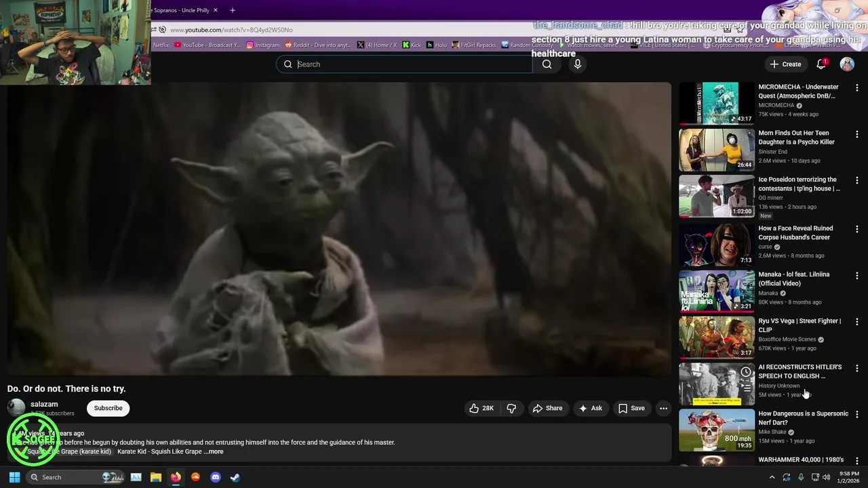Screen dimensions: 868x488
Task: Open How a Face Reveal Ruined video title
Action: (x=795, y=232)
